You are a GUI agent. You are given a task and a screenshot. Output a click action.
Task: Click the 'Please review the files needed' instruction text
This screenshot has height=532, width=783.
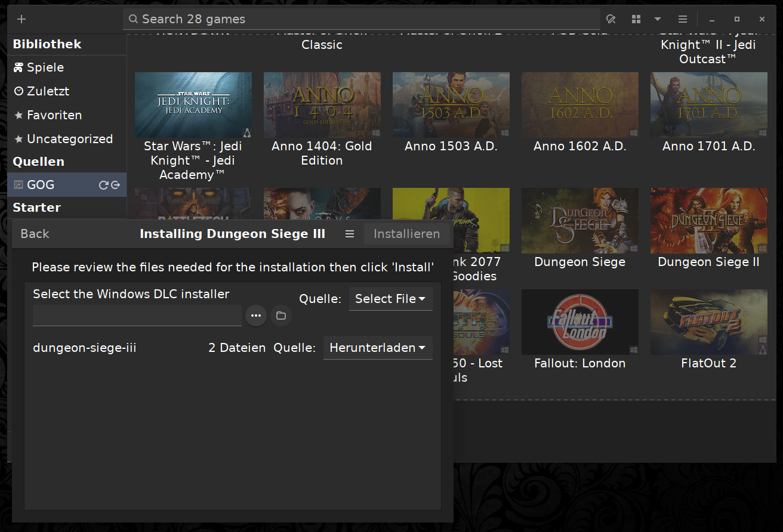(233, 267)
